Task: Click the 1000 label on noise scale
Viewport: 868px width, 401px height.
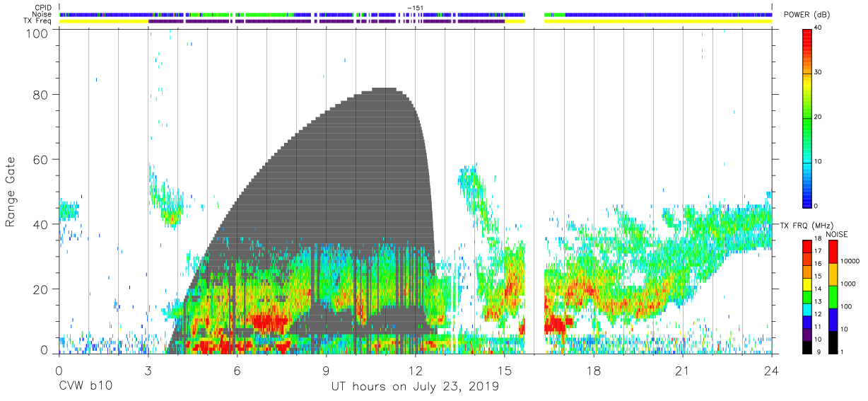Action: pos(849,284)
